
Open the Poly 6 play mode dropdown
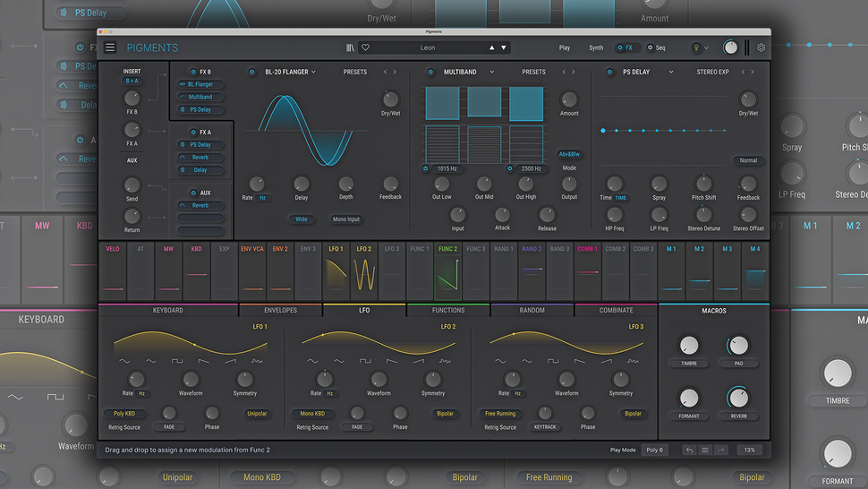click(x=654, y=450)
